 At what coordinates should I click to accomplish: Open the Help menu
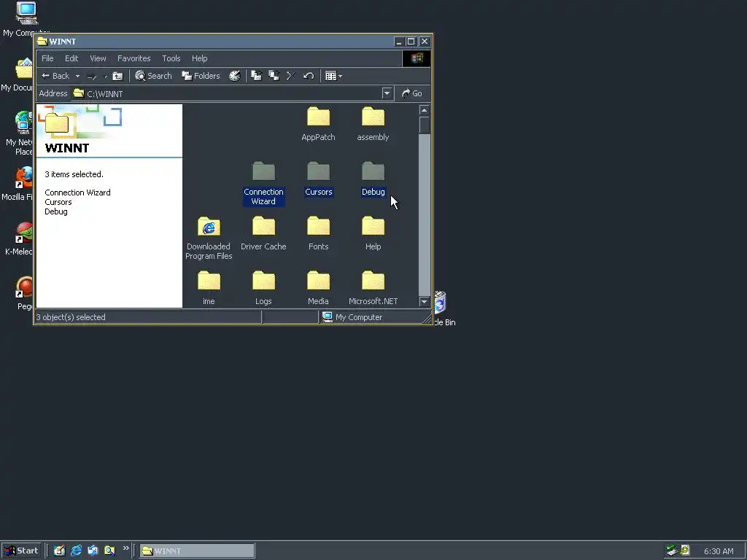[200, 58]
